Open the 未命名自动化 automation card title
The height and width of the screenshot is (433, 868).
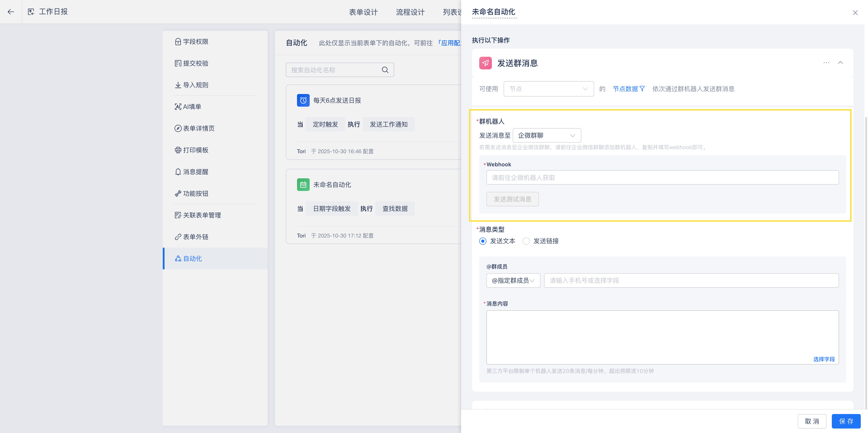click(x=332, y=185)
